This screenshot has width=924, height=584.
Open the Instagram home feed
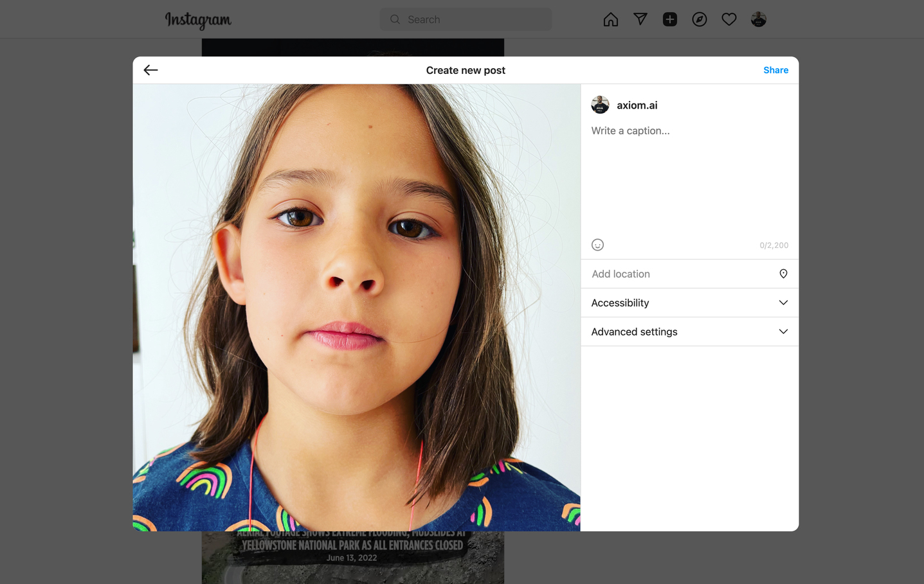tap(610, 19)
